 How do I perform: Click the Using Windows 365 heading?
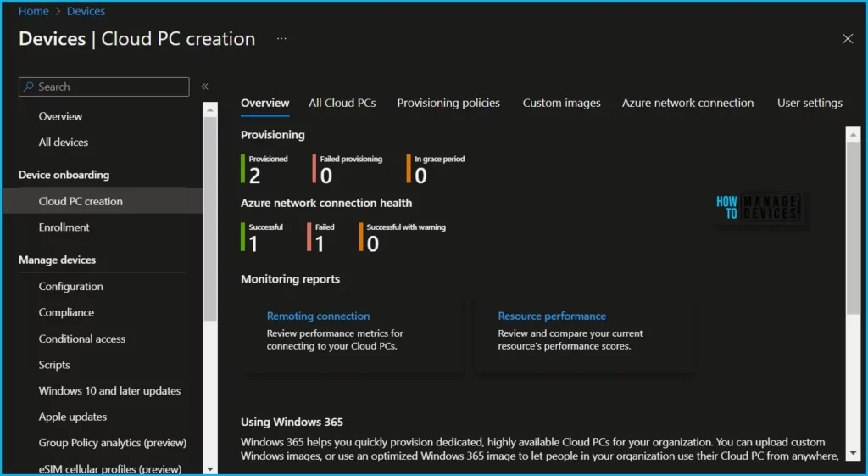click(292, 423)
